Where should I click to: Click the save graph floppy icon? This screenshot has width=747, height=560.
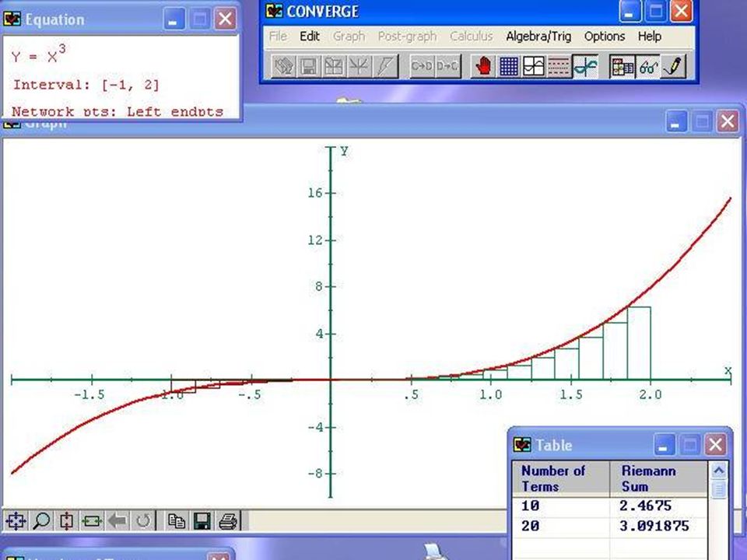202,521
